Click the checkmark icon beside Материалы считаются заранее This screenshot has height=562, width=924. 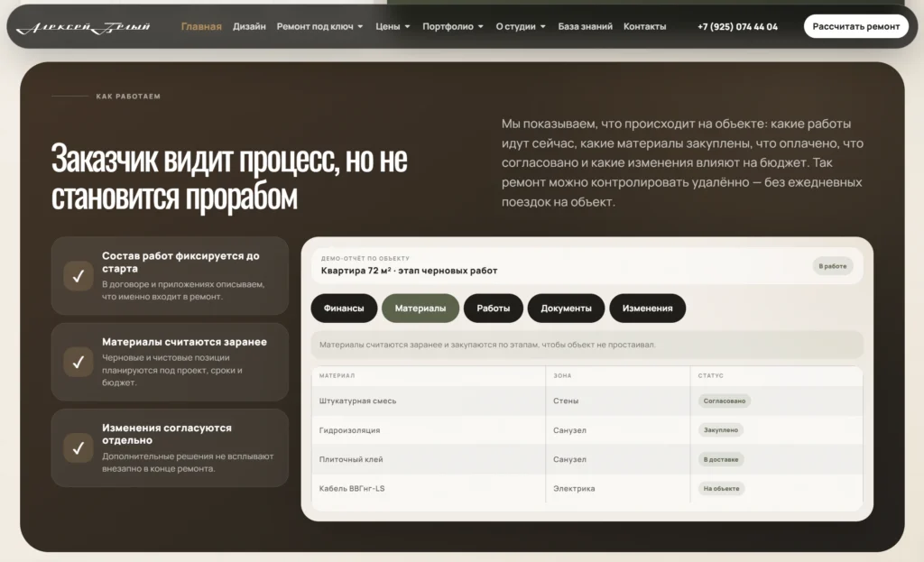79,362
